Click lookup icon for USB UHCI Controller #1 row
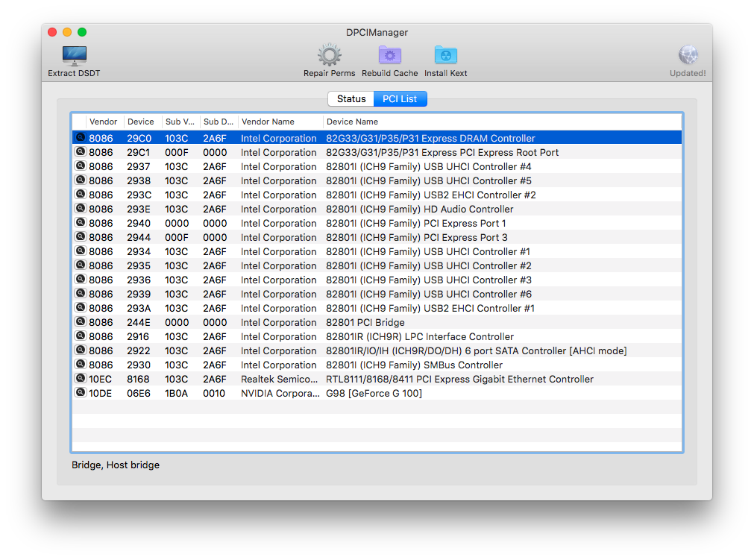This screenshot has width=754, height=560. click(x=81, y=251)
